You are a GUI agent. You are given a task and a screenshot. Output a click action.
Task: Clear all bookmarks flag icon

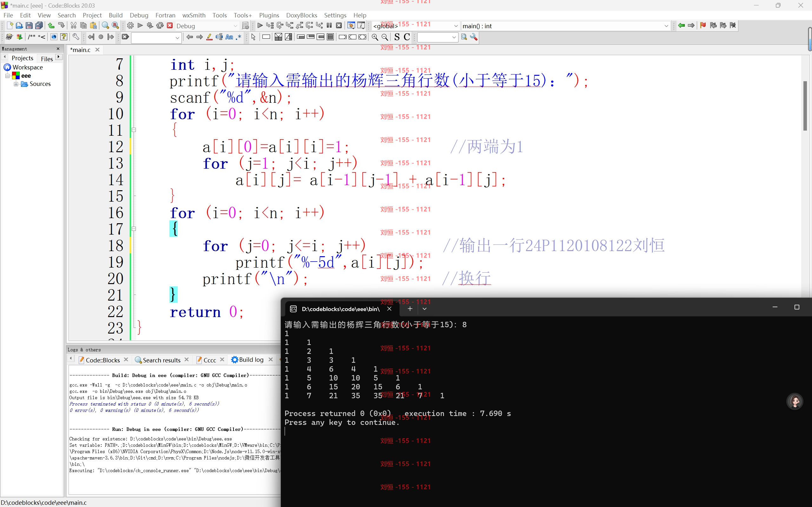[733, 25]
